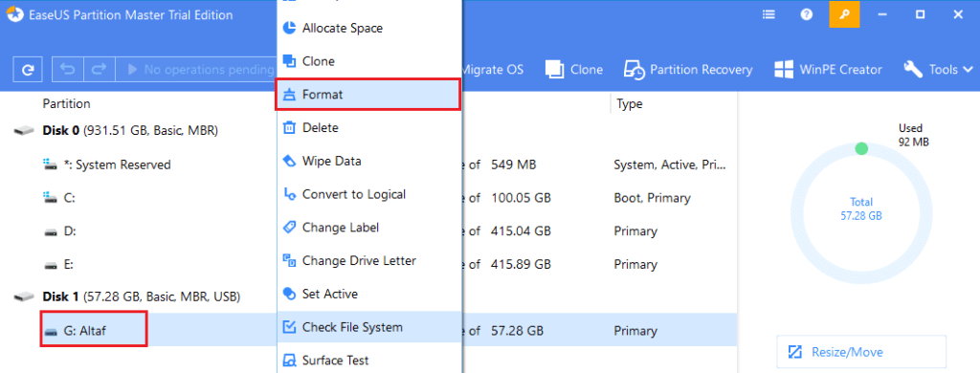The width and height of the screenshot is (980, 373).
Task: Expand the Tools dropdown
Action: pyautogui.click(x=938, y=70)
